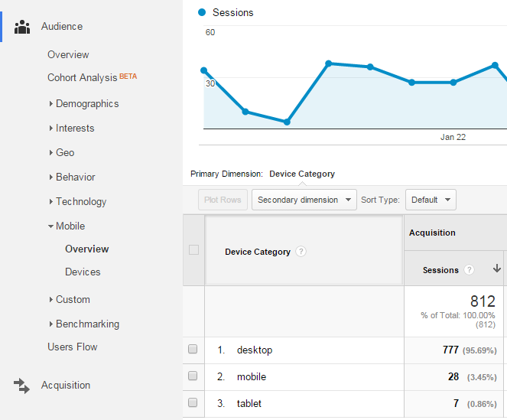Click the Sessions sort descending arrow
Screen dimensions: 507x420
click(496, 269)
